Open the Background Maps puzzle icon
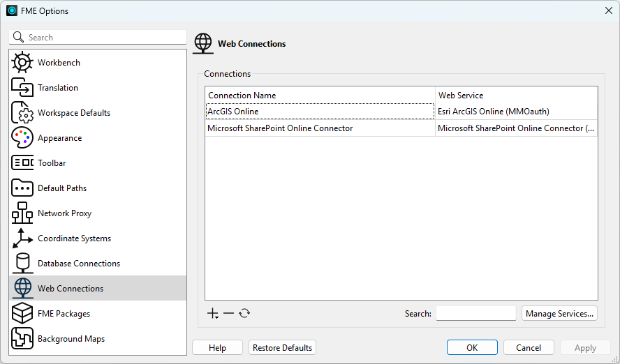The image size is (620, 364). (x=22, y=339)
